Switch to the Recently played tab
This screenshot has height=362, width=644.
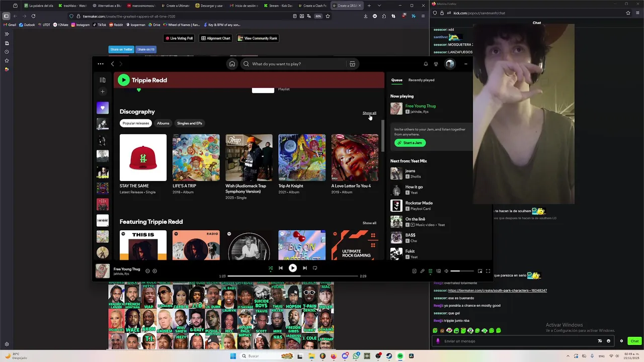pyautogui.click(x=421, y=80)
